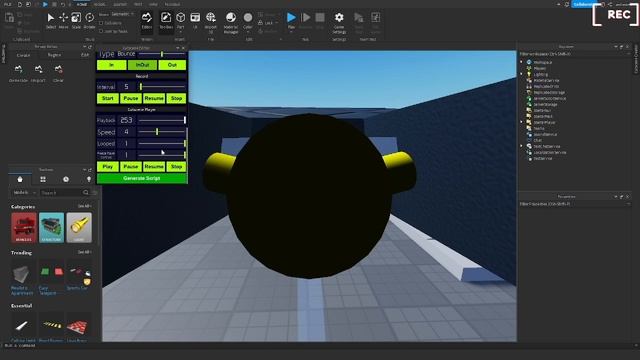Open Toolbox Creations lightbulb icon
This screenshot has height=360, width=640.
[89, 179]
